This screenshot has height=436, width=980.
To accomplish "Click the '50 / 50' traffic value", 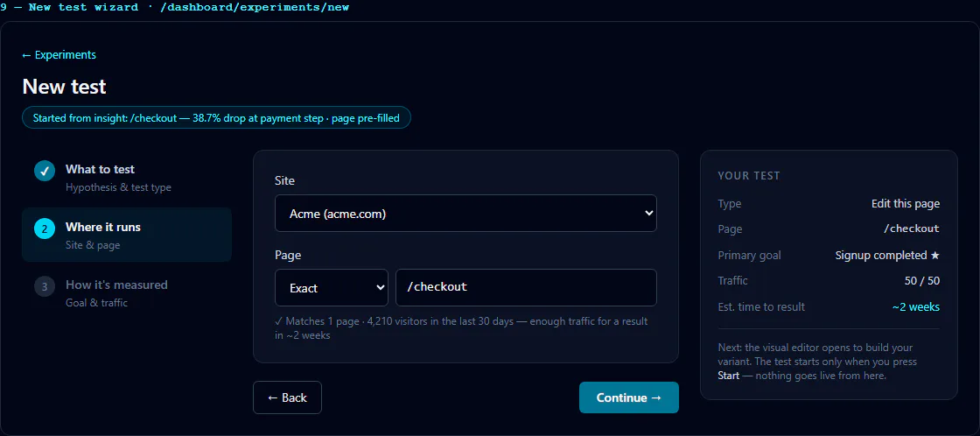I will 922,281.
